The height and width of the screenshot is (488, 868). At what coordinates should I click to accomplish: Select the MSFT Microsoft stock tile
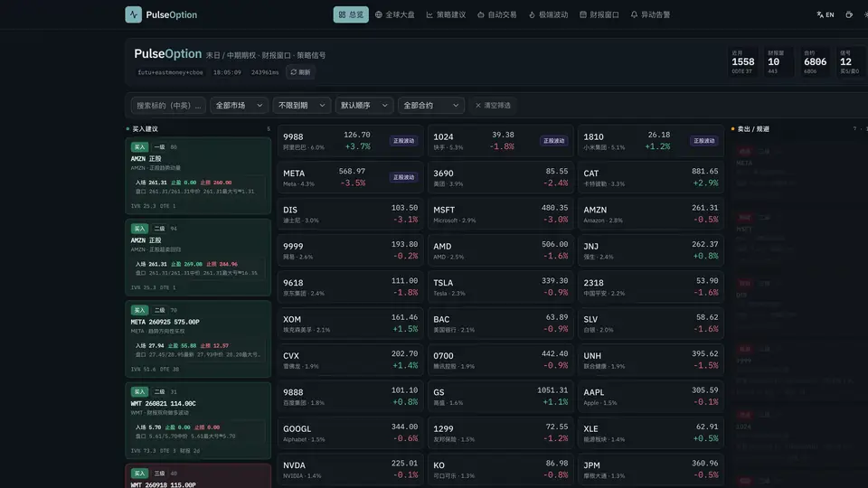[500, 214]
